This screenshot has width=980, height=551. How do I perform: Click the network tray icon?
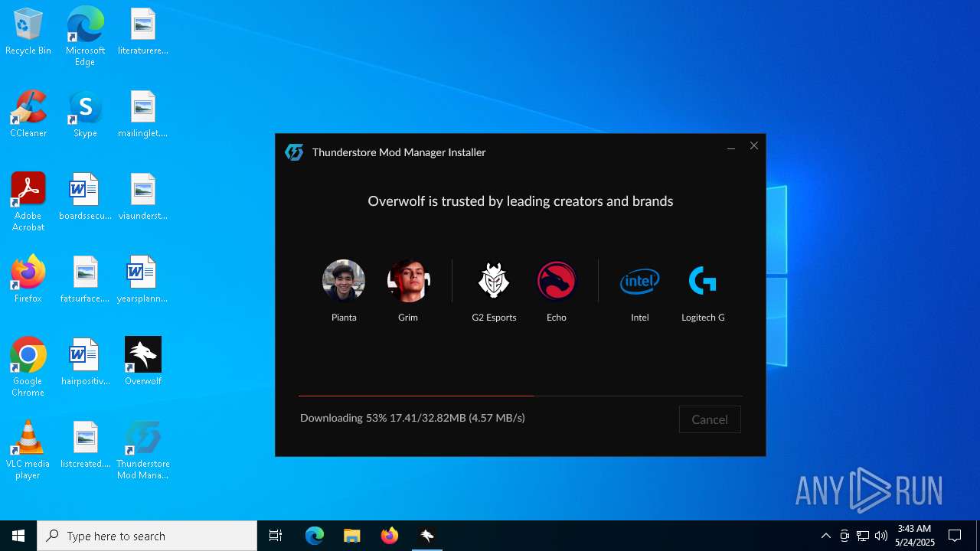click(x=863, y=536)
